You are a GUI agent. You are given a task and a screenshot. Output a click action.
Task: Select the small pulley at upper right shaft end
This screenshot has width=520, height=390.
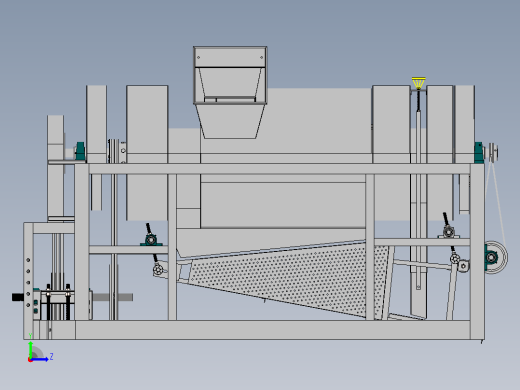point(493,153)
